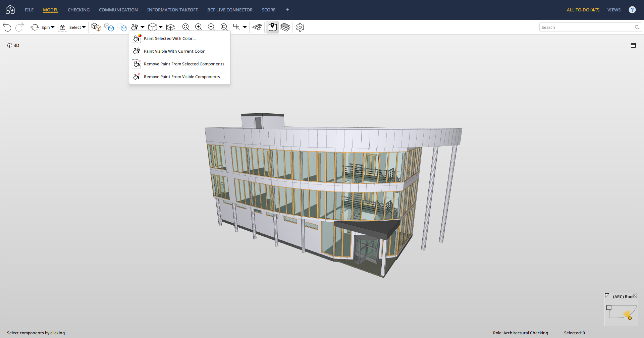Viewport: 644px width, 338px height.
Task: Zoom in with the plus magnifier
Action: 199,27
